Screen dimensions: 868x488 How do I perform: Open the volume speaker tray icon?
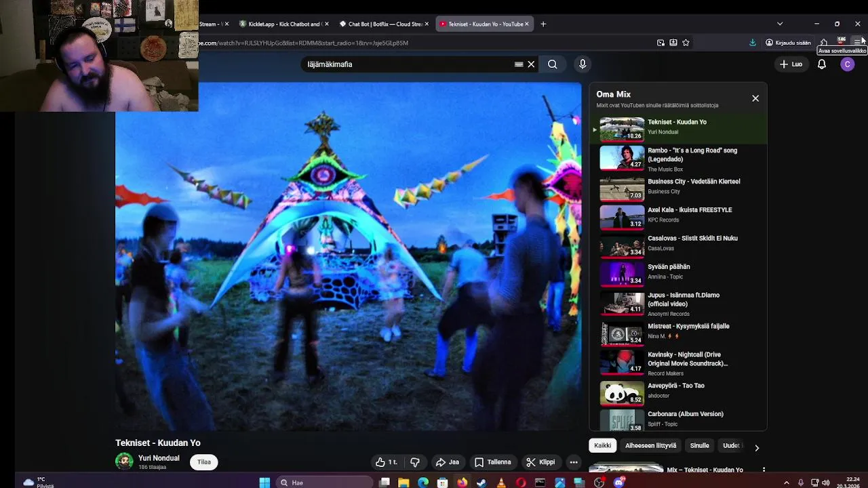tap(825, 483)
